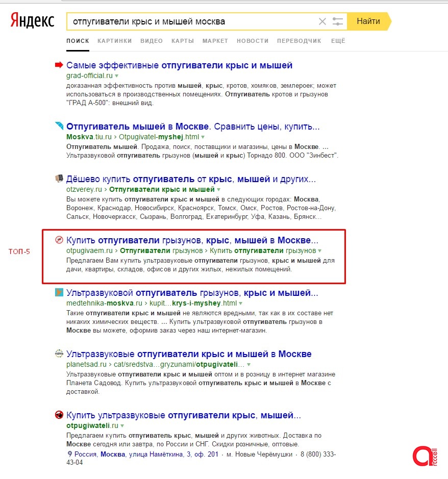448x479 pixels.
Task: Open the Новости tab
Action: point(253,41)
